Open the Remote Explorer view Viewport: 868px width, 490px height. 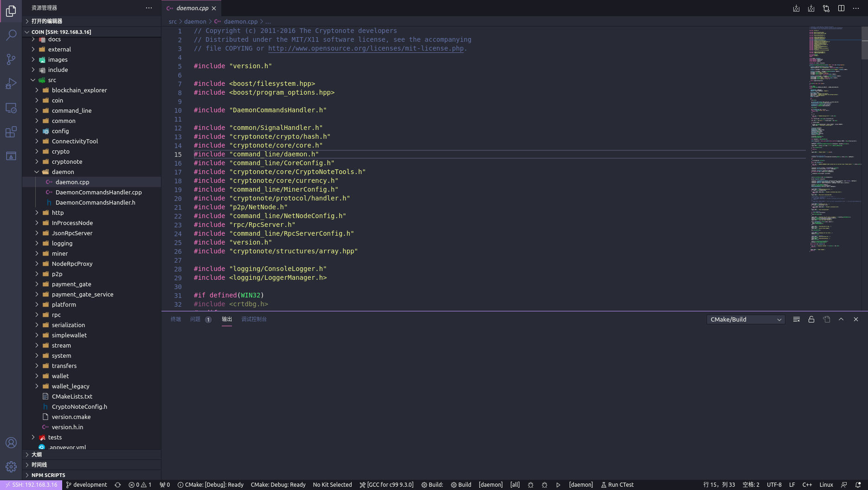tap(11, 108)
